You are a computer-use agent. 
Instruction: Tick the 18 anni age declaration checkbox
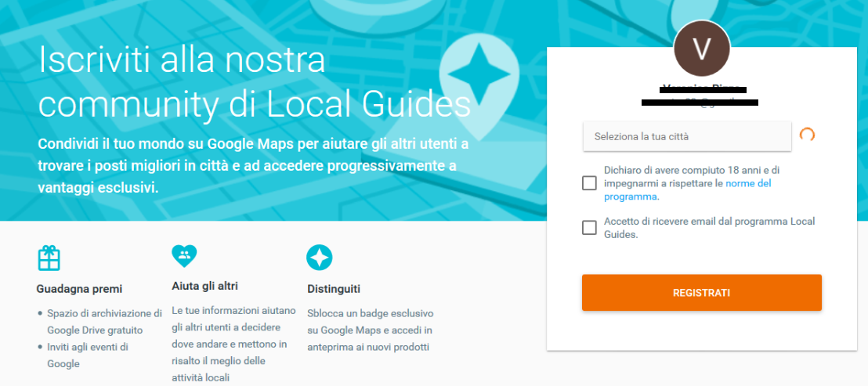(x=589, y=183)
